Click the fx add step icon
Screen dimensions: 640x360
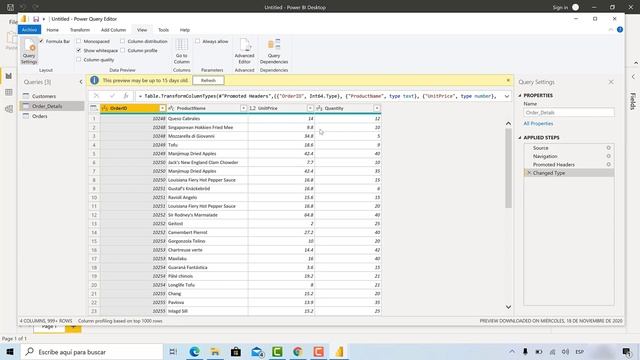point(126,96)
